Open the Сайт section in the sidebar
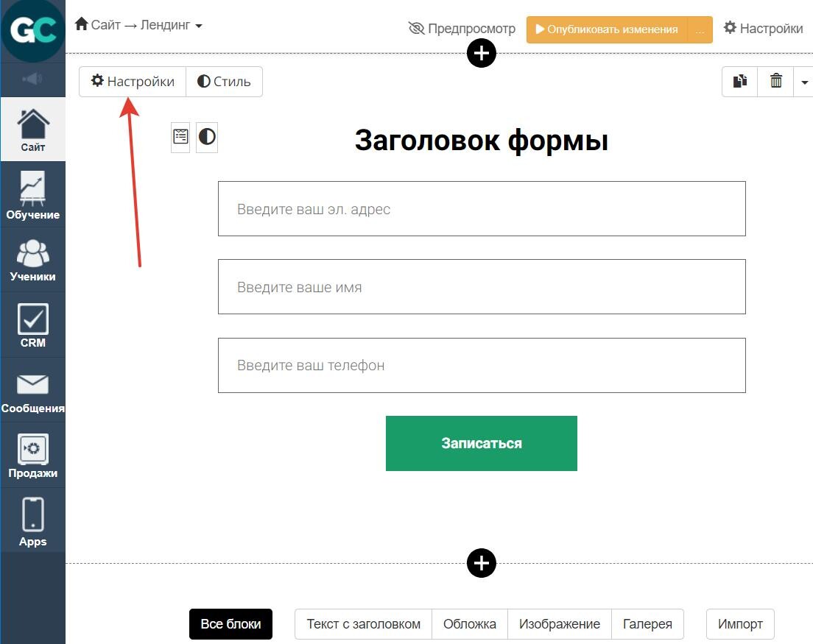The height and width of the screenshot is (644, 813). (32, 130)
